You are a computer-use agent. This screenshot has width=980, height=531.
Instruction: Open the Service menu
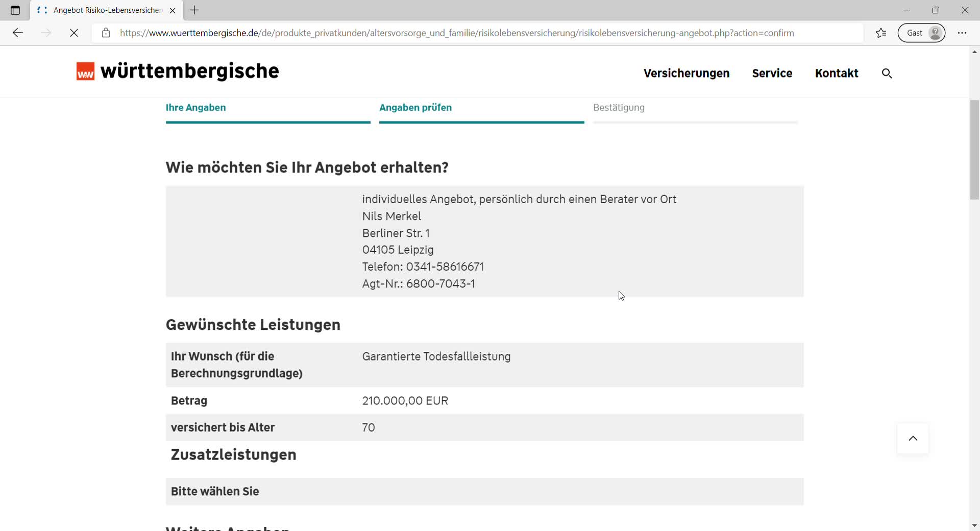[772, 74]
